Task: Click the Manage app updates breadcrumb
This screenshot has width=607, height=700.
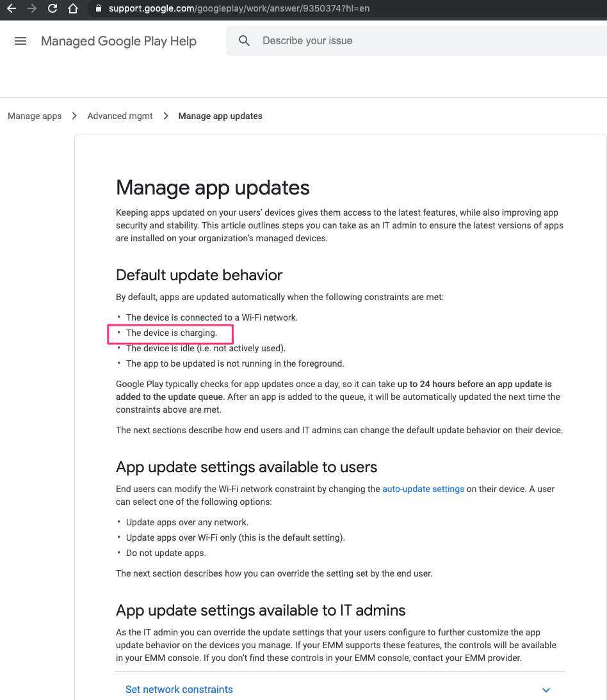Action: [220, 116]
